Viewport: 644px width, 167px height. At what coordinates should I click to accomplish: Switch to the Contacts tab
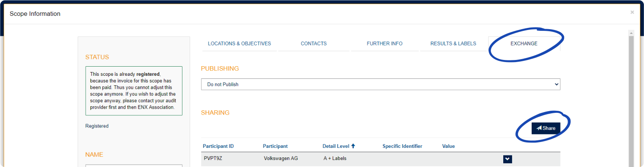click(x=314, y=44)
